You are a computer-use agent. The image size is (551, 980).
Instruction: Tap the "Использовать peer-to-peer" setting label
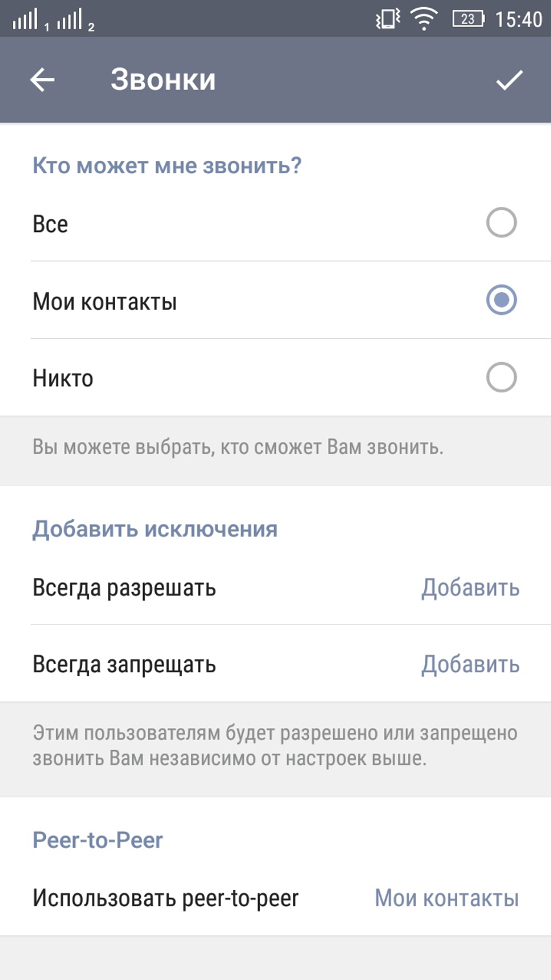point(166,898)
